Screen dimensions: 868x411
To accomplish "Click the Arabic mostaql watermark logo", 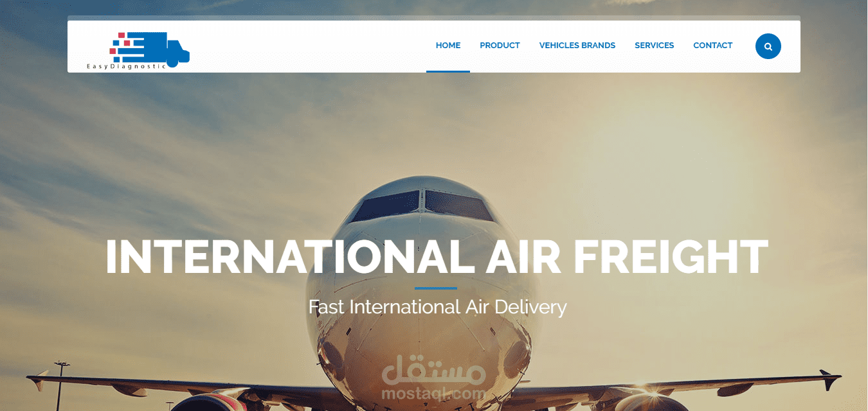I will pos(434,371).
